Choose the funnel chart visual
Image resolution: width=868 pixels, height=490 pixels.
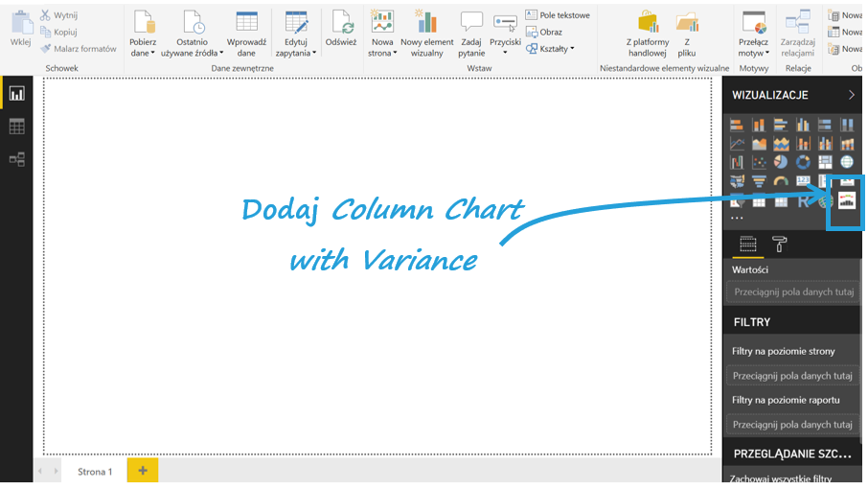click(759, 181)
